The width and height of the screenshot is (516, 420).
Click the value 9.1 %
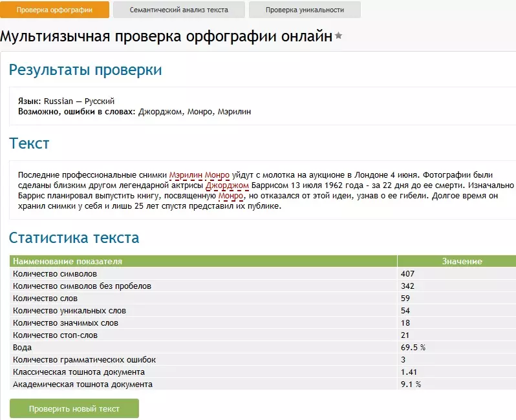click(411, 384)
